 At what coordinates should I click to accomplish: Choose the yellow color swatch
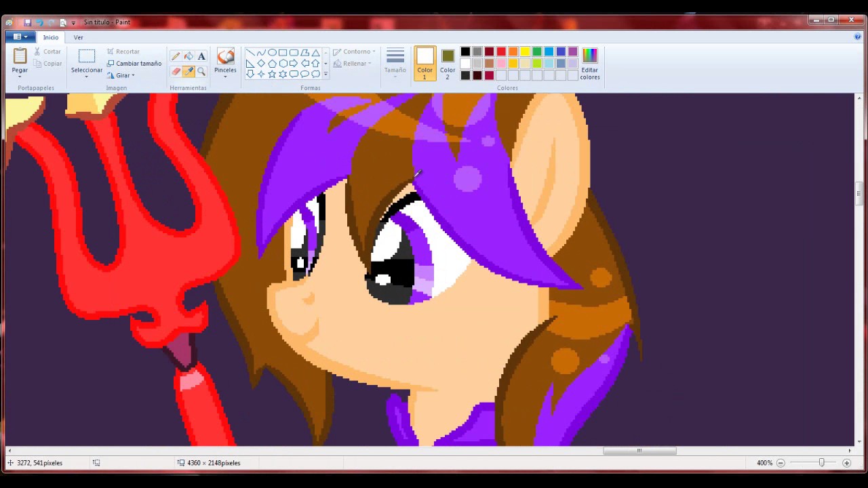525,52
